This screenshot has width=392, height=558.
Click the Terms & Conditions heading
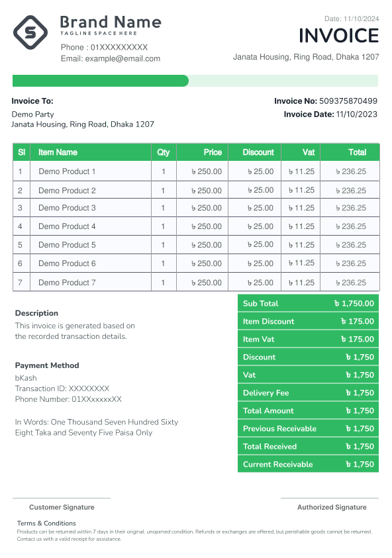(46, 523)
